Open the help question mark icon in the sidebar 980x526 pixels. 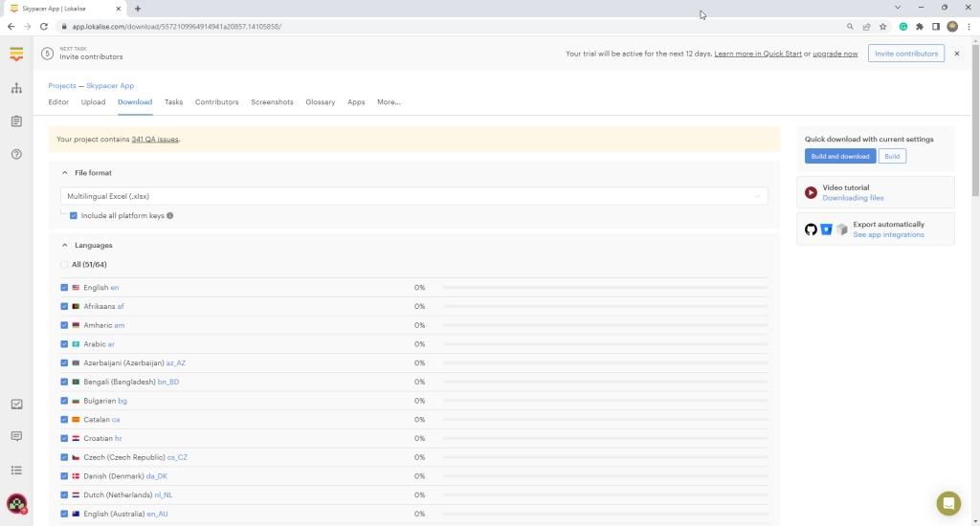point(16,154)
